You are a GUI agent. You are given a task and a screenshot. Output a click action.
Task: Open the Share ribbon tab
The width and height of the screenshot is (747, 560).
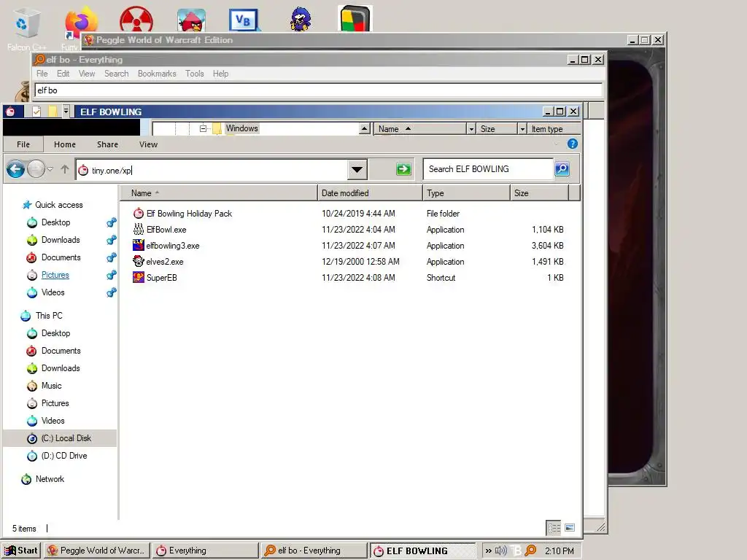(107, 144)
